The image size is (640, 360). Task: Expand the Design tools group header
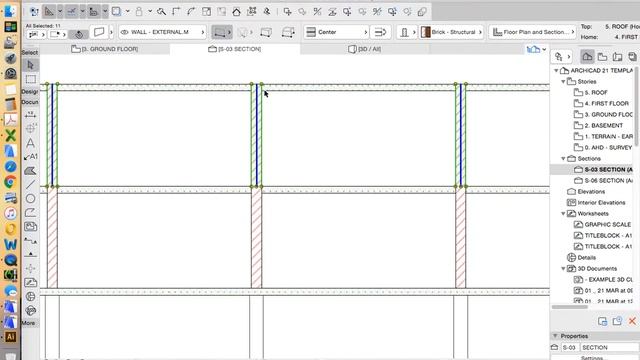point(30,92)
